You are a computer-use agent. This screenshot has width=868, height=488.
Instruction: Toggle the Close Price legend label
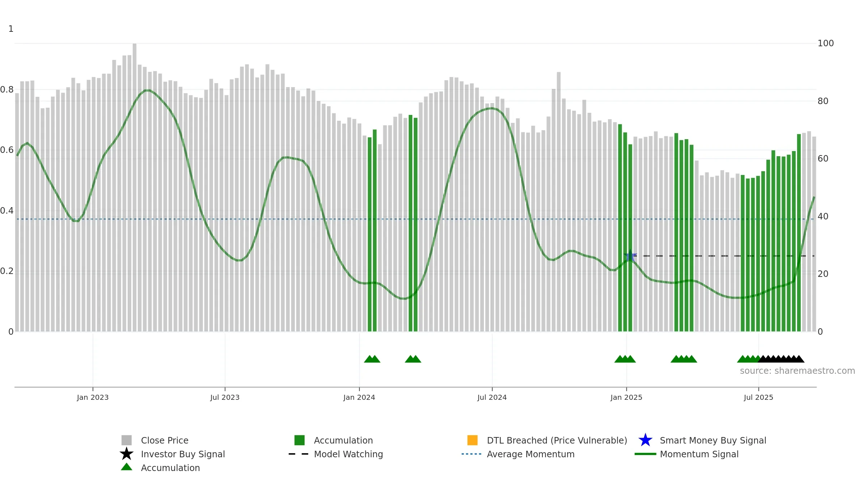(165, 440)
